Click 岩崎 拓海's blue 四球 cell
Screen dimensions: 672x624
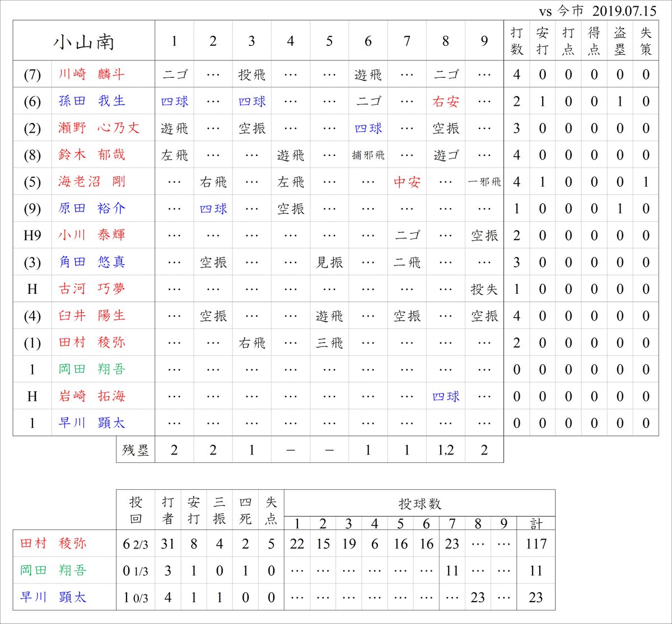click(446, 397)
